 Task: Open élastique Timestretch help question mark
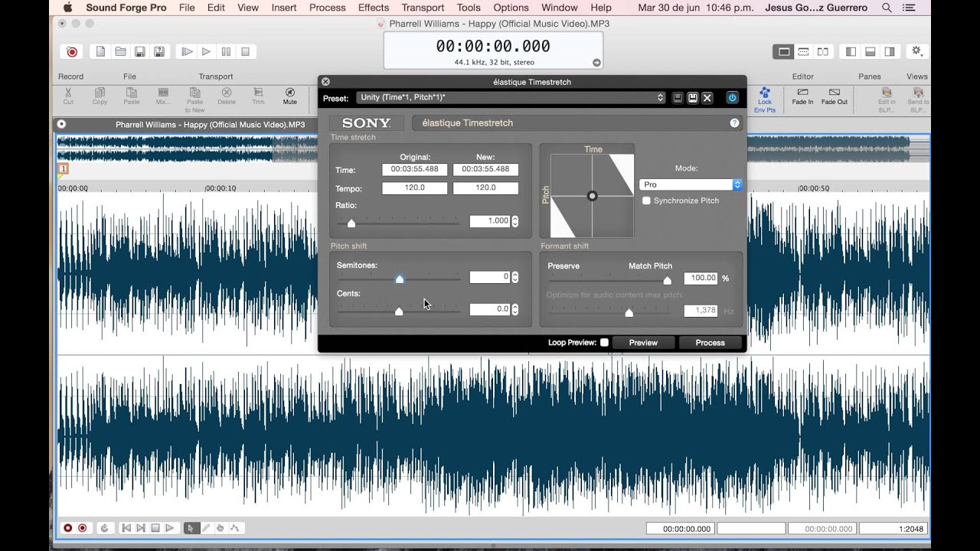[735, 123]
